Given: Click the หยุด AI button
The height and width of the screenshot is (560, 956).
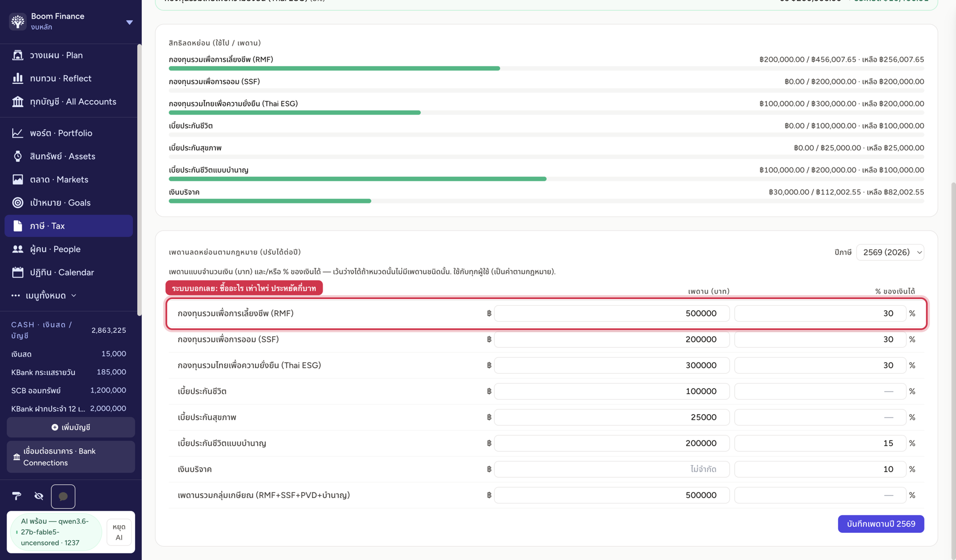Looking at the screenshot, I should pos(119,532).
